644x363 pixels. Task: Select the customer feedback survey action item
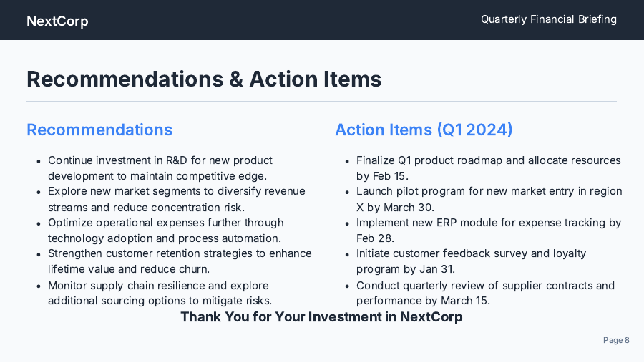[x=471, y=261]
